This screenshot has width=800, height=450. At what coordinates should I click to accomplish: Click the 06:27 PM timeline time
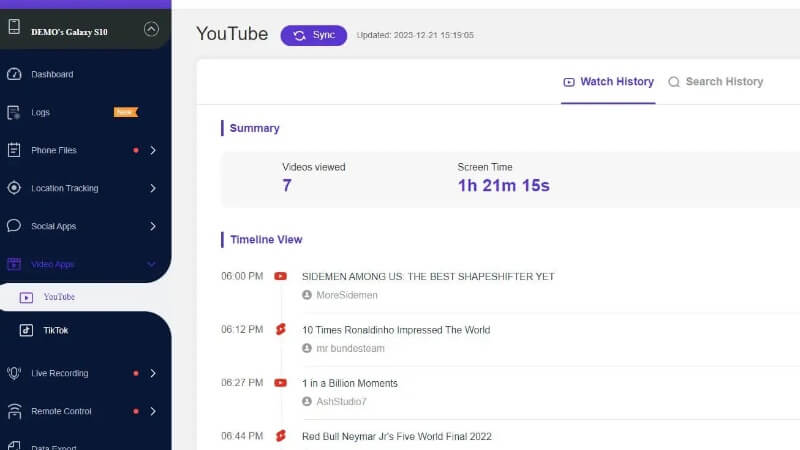click(242, 383)
